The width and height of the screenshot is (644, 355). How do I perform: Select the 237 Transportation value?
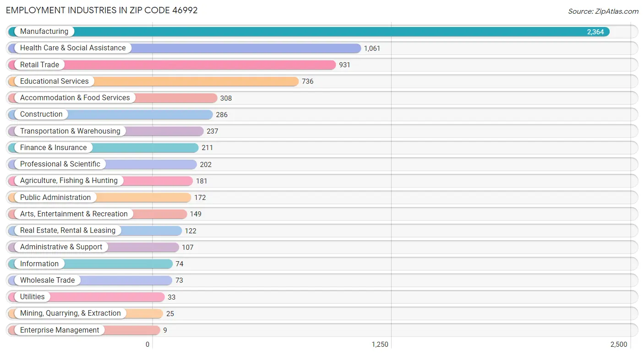212,131
